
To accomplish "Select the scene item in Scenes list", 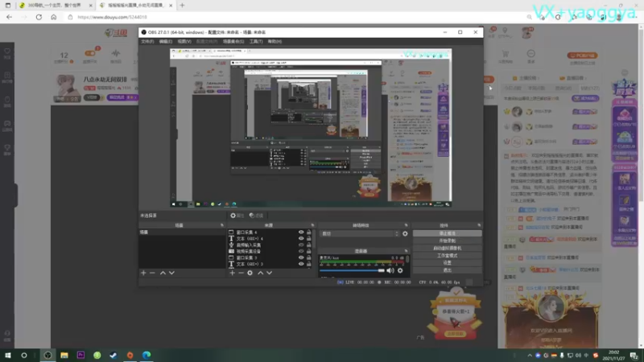I will coord(182,232).
